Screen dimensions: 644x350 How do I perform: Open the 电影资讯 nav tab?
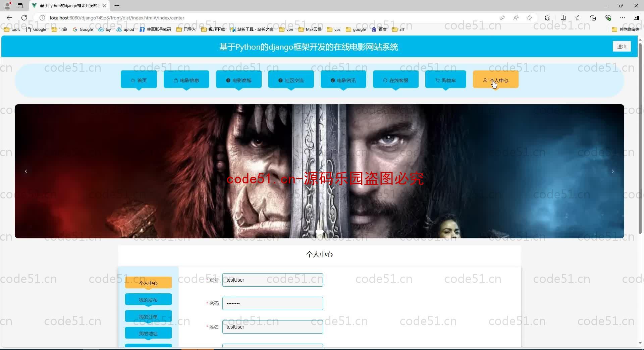click(x=343, y=80)
